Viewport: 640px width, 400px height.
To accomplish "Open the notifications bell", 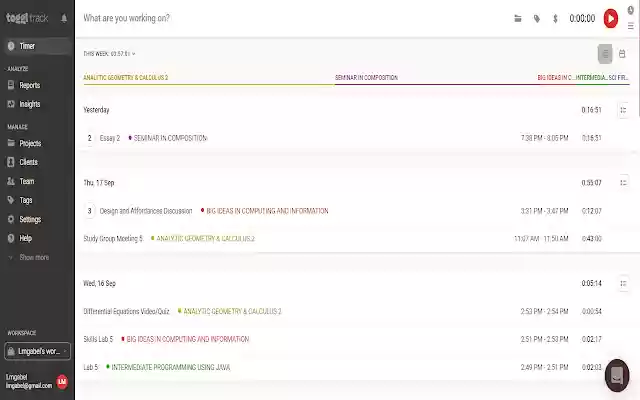I will click(x=64, y=18).
